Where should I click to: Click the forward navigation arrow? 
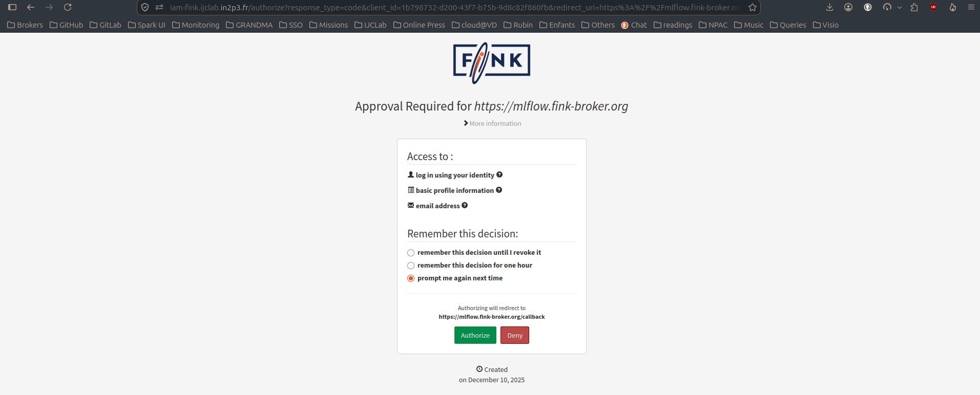point(49,7)
